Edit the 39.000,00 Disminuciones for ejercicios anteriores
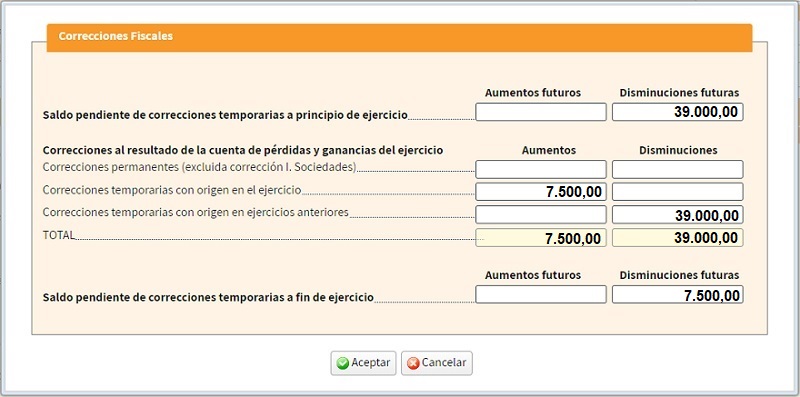 pos(678,215)
